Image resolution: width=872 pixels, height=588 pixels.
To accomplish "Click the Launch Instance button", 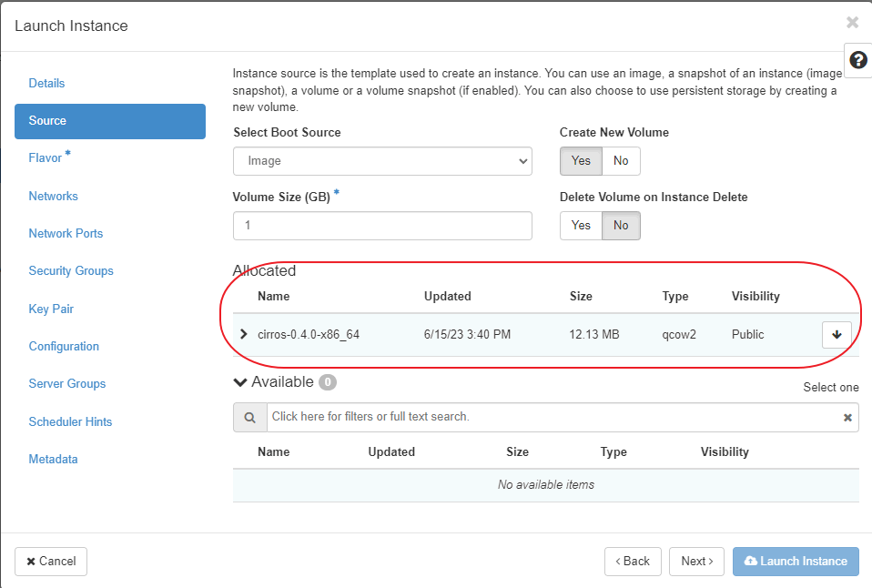I will [x=796, y=562].
